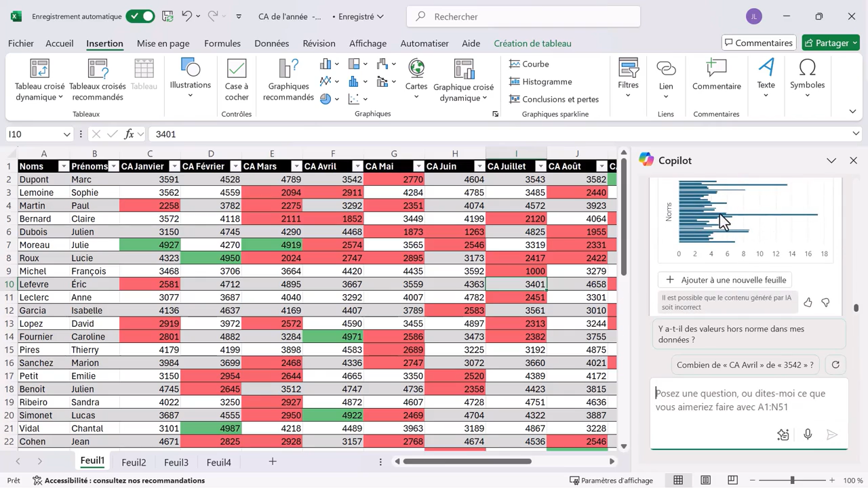
Task: Select the scatter chart icon
Action: pyautogui.click(x=353, y=98)
